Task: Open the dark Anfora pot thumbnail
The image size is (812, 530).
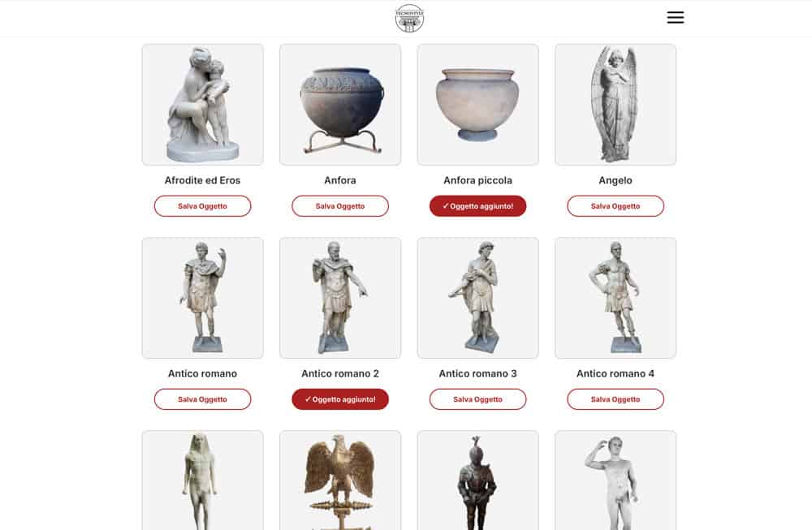Action: pos(340,105)
